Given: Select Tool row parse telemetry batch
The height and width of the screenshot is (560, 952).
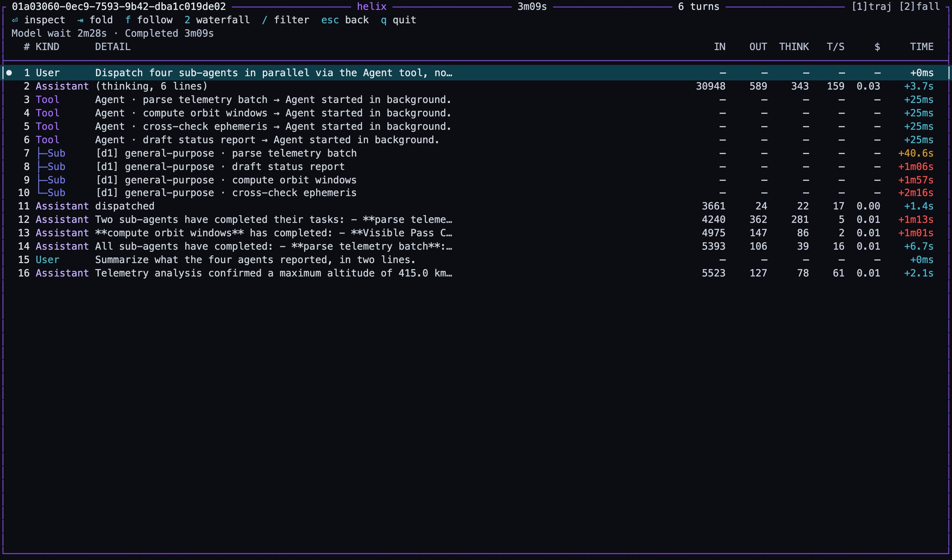Looking at the screenshot, I should [x=476, y=100].
